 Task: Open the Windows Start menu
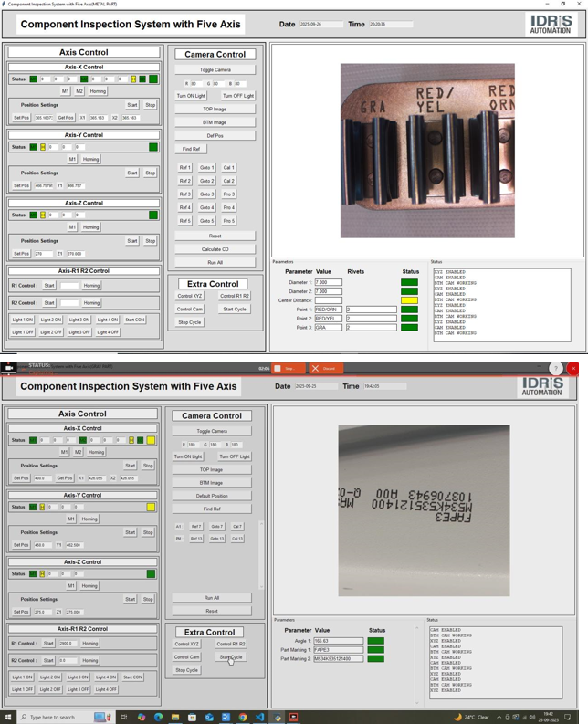(8, 717)
